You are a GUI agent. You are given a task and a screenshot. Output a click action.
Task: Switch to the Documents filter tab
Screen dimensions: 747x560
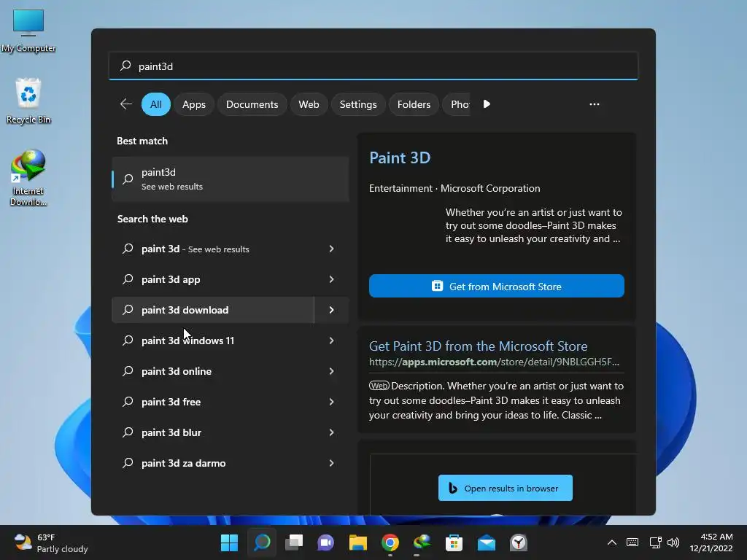click(x=252, y=104)
